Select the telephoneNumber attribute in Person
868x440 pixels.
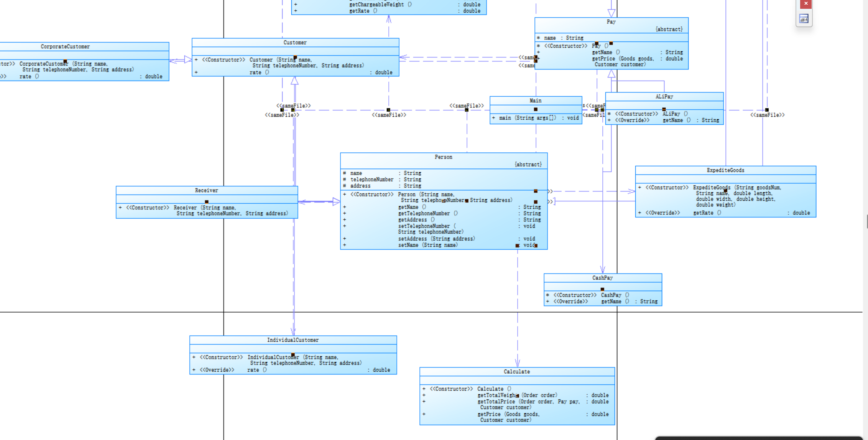(x=372, y=180)
